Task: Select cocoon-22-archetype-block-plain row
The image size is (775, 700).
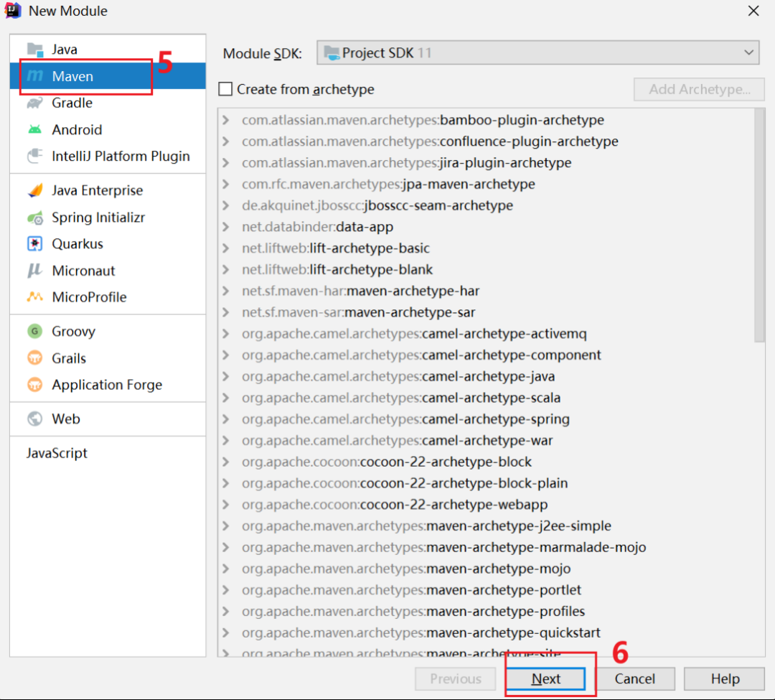Action: tap(486, 483)
